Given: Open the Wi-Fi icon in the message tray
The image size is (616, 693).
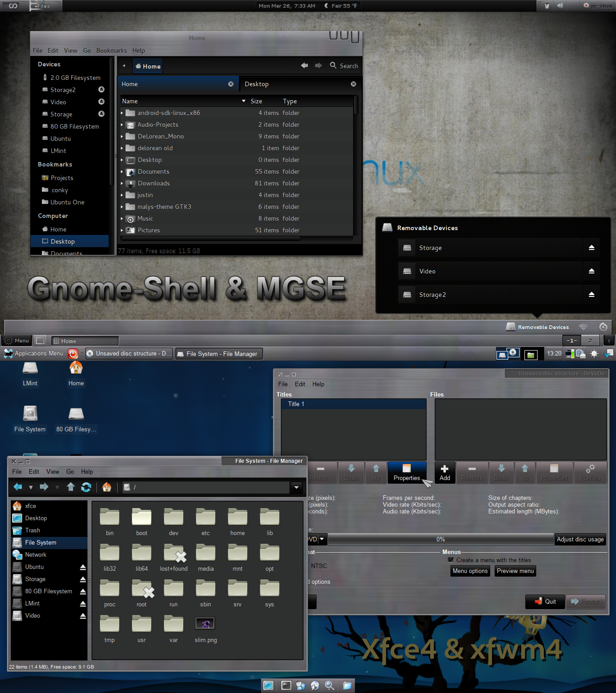Looking at the screenshot, I should pos(584,327).
